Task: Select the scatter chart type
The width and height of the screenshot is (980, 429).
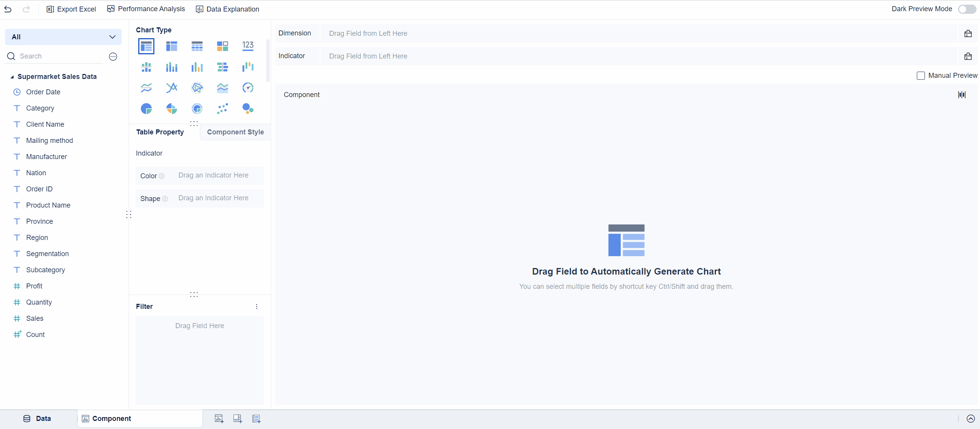Action: pos(223,108)
